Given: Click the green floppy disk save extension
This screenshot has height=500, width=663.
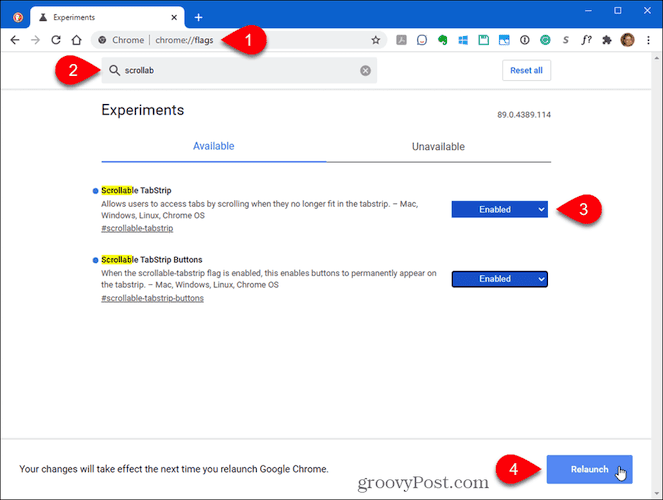Looking at the screenshot, I should pyautogui.click(x=483, y=40).
